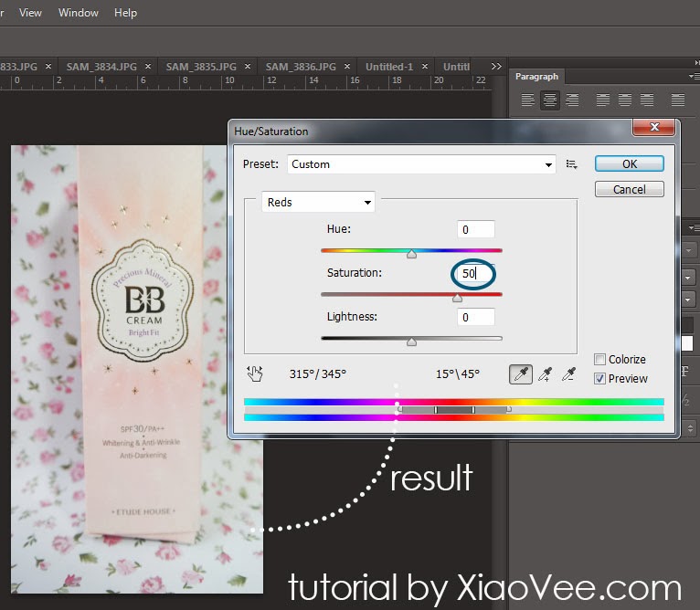Viewport: 700px width, 610px height.
Task: Click the Lightness value input field
Action: (476, 317)
